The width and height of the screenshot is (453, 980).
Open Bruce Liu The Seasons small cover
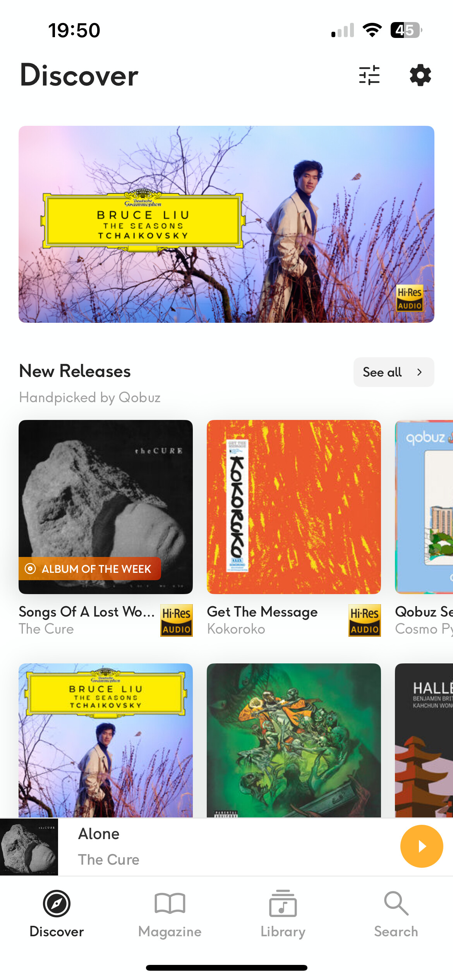tap(106, 740)
